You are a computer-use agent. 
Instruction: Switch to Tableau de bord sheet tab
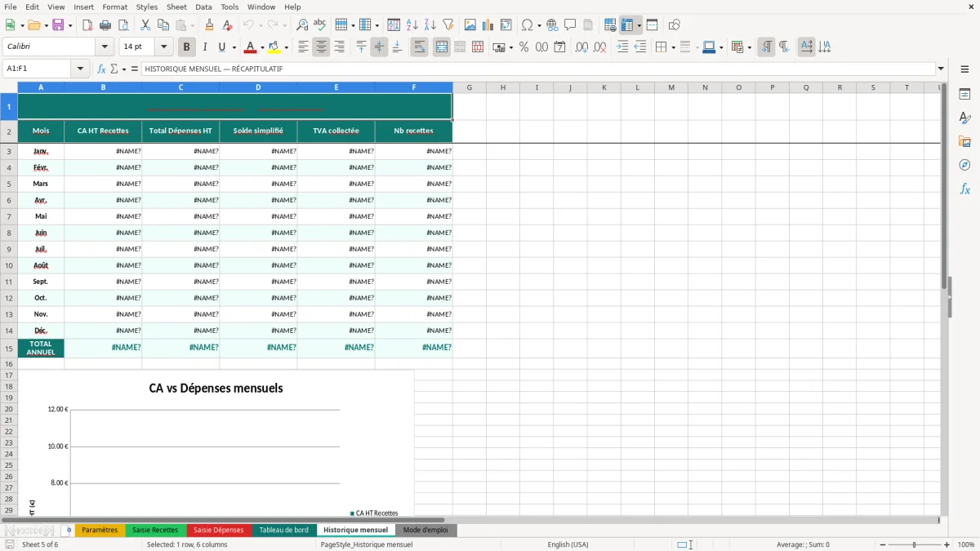[284, 531]
